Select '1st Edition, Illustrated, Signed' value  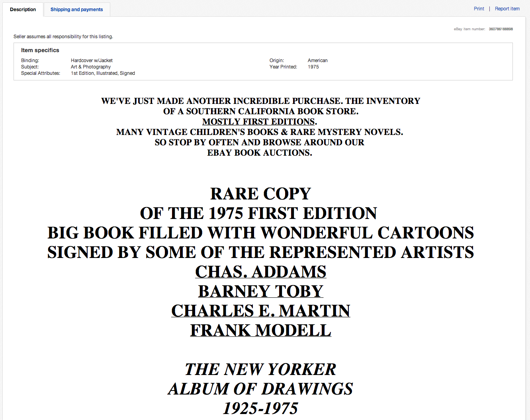pyautogui.click(x=103, y=73)
